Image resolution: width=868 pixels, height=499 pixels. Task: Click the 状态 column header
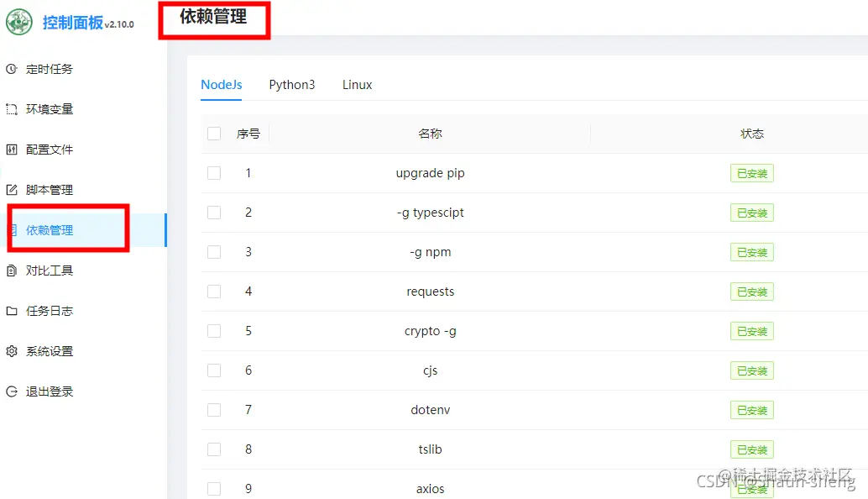[752, 134]
